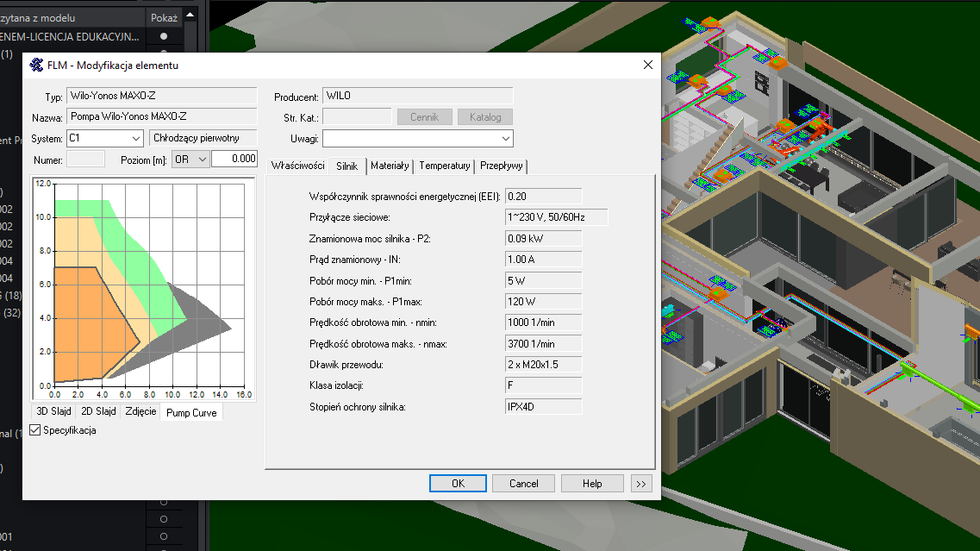
Task: Open Help for this dialog
Action: (x=592, y=484)
